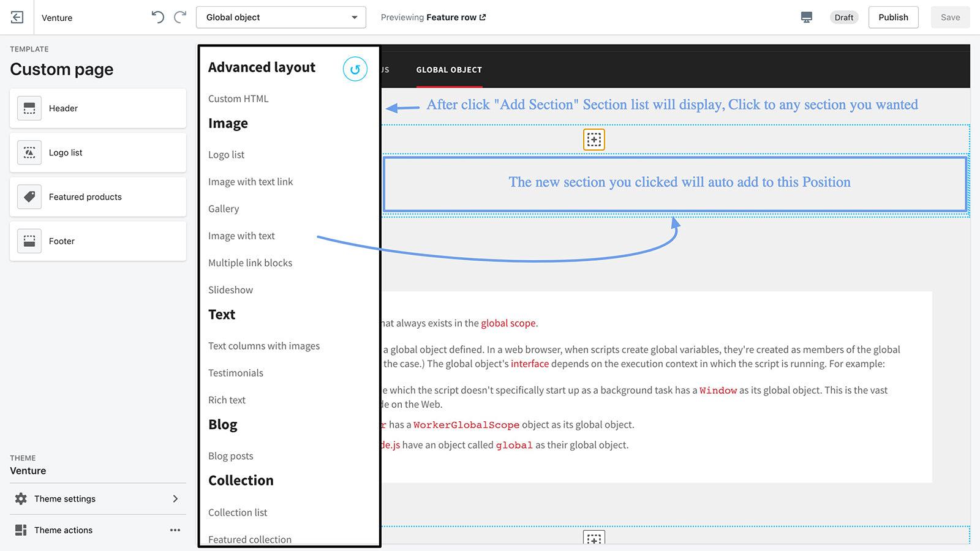Select the Logo list sidebar section
The height and width of the screenshot is (551, 980).
(x=98, y=152)
